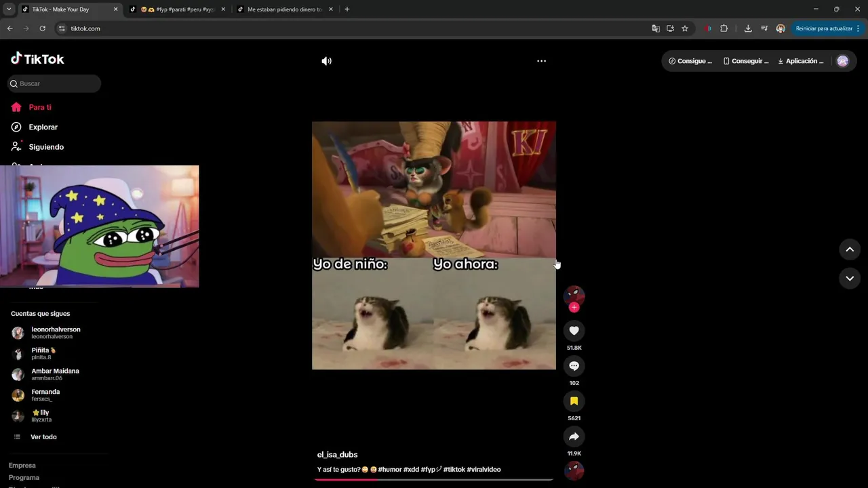This screenshot has height=488, width=868.
Task: Go to the next video with the down arrow
Action: point(850,278)
